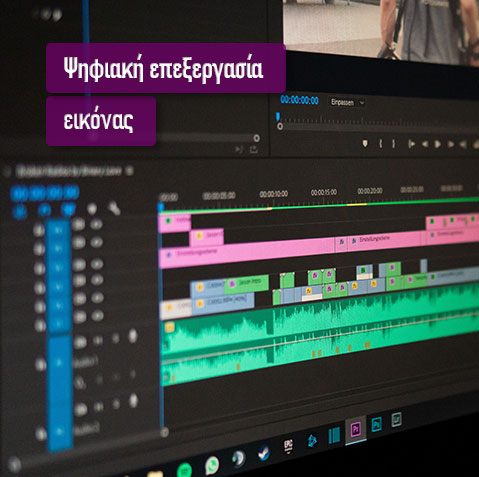479x477 pixels.
Task: Select the long pink Einstellungsebene clip
Action: 247,253
